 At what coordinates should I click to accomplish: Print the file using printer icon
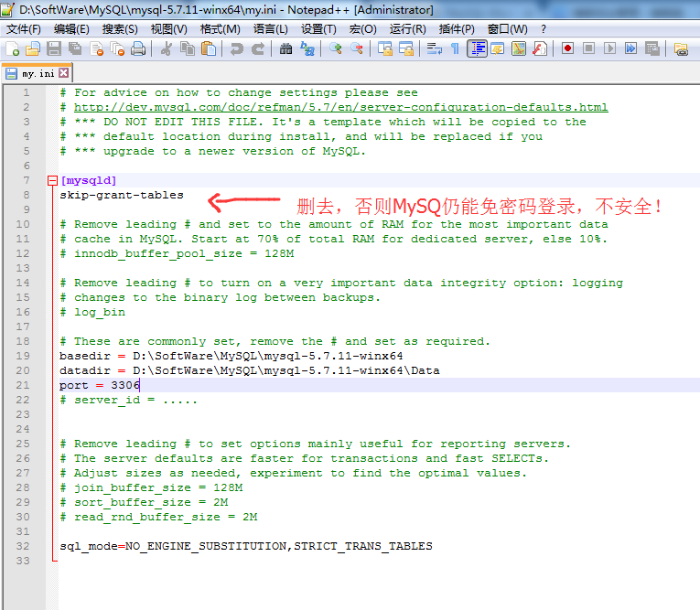[x=138, y=48]
